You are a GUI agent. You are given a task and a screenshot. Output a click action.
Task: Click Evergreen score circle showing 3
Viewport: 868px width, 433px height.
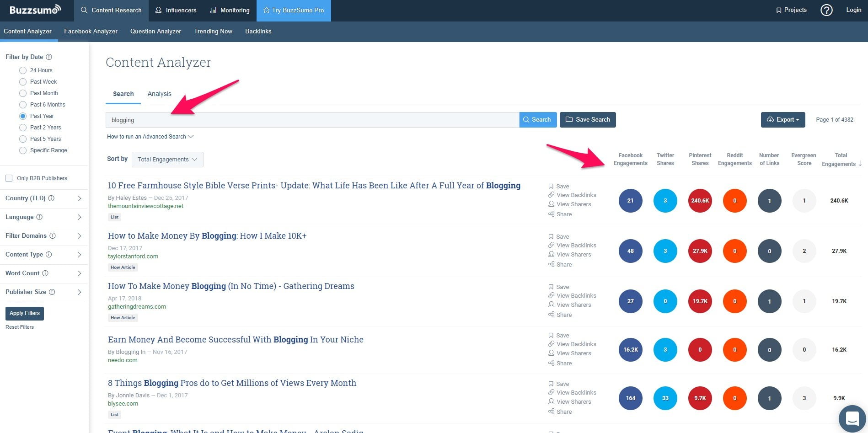tap(804, 398)
